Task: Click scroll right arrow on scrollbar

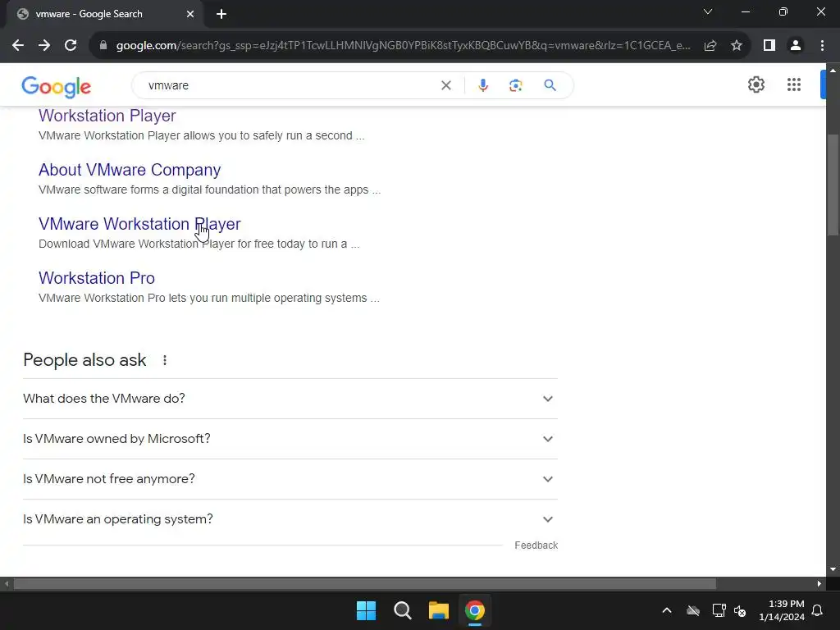Action: [x=819, y=584]
